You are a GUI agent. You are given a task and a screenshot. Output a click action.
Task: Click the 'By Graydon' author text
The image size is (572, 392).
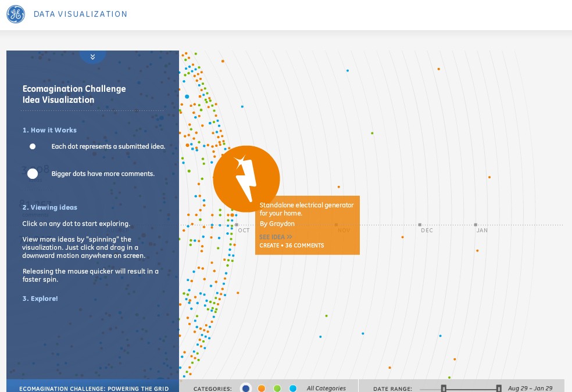pos(277,224)
